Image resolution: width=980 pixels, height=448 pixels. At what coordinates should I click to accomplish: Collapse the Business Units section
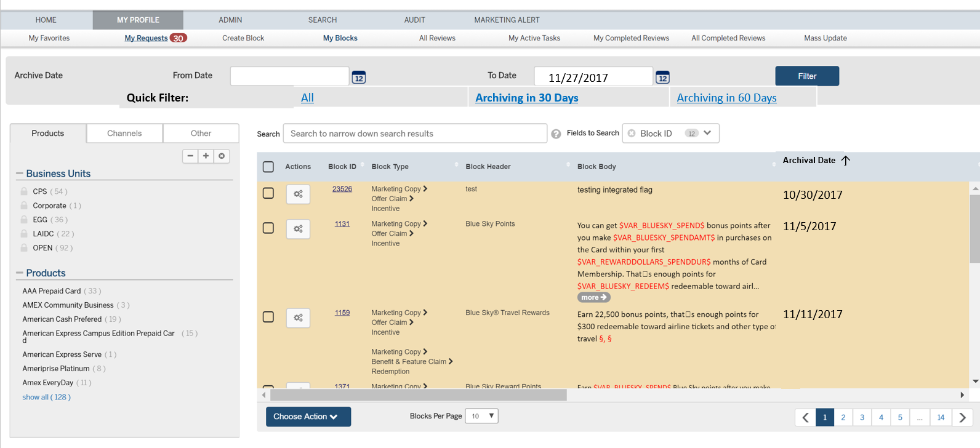[x=20, y=174]
